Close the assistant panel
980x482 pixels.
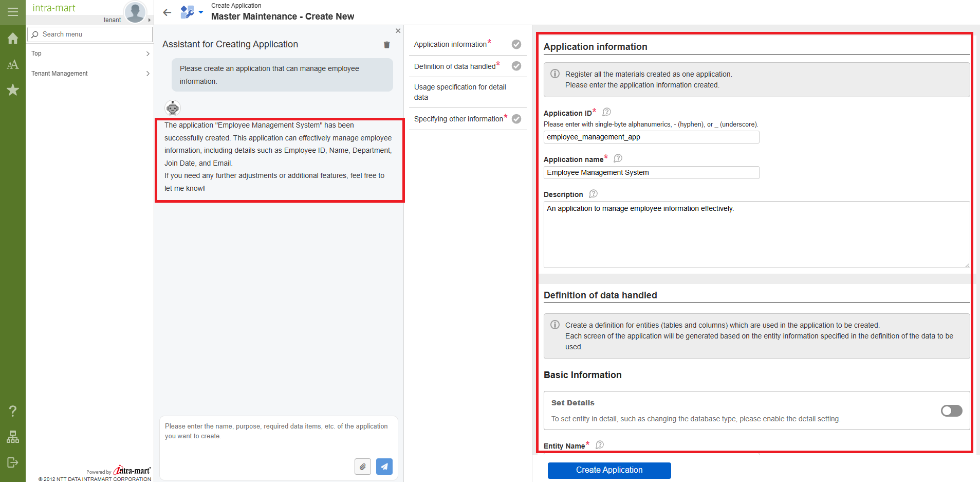398,31
